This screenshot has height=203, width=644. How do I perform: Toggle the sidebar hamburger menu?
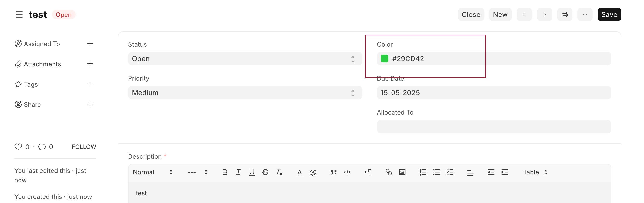[19, 14]
